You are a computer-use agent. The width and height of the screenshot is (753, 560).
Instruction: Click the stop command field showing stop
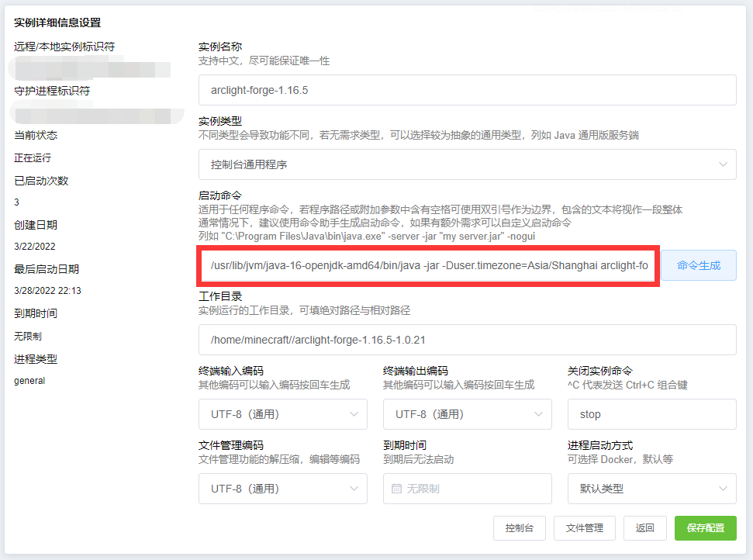coord(651,413)
